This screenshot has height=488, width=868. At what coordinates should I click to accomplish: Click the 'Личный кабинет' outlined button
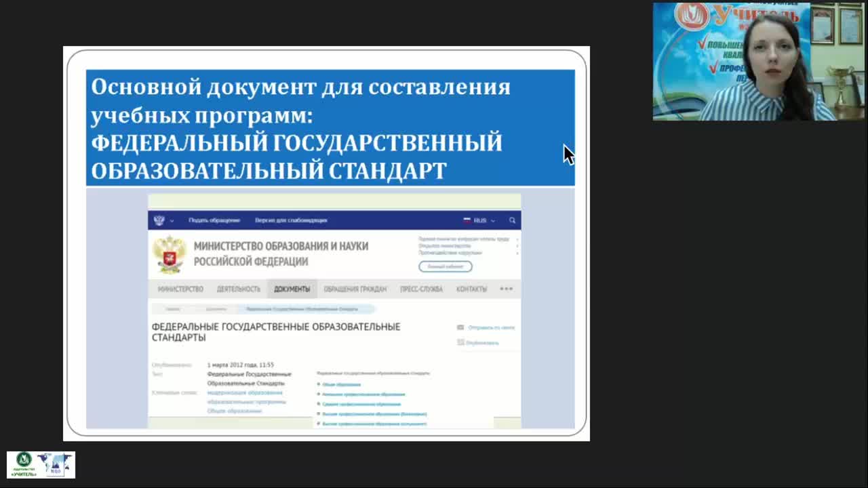[x=445, y=266]
